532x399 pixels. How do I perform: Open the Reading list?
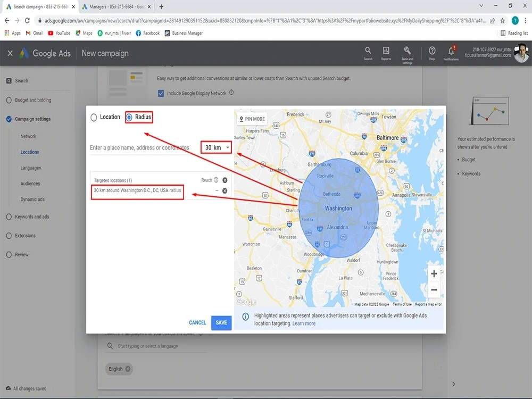click(514, 33)
